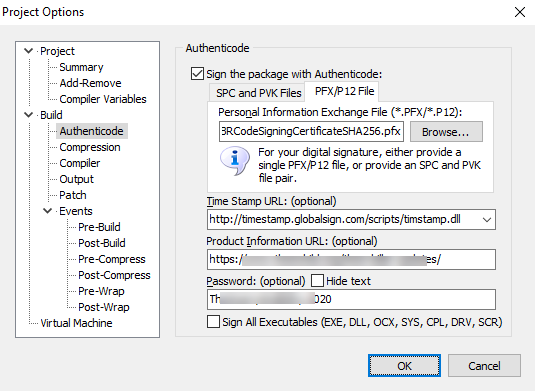
Task: Open the Post-Wrap event page
Action: pos(104,307)
